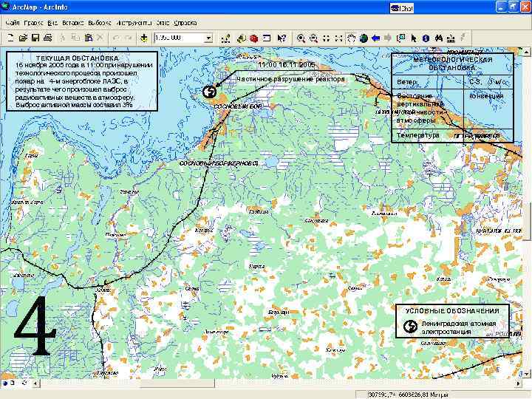The image size is (532, 399).
Task: Activate the Identify info tool
Action: pyautogui.click(x=426, y=38)
